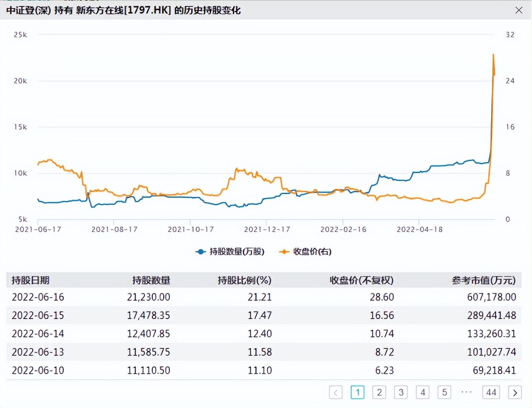Click the 2021-08-17 x-axis label

click(x=114, y=229)
